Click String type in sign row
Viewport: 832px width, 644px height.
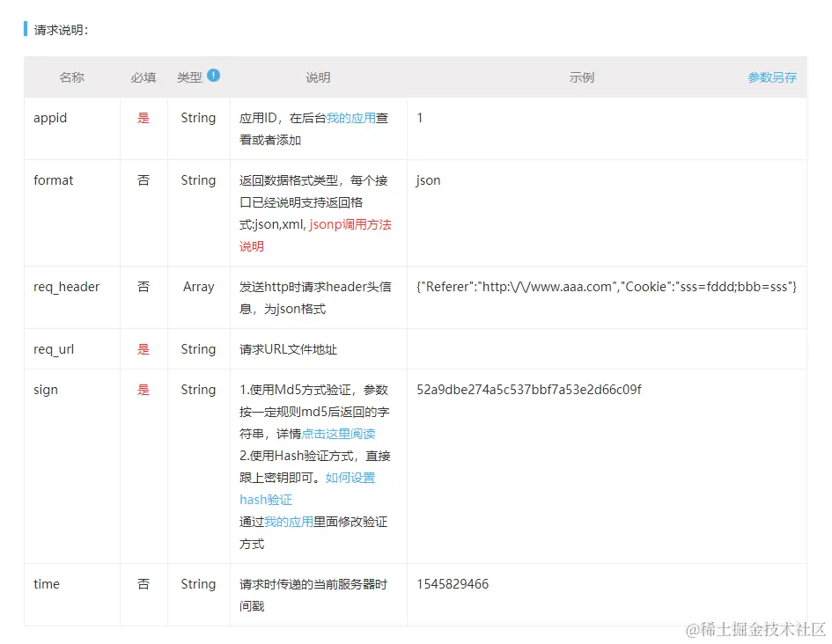point(198,390)
